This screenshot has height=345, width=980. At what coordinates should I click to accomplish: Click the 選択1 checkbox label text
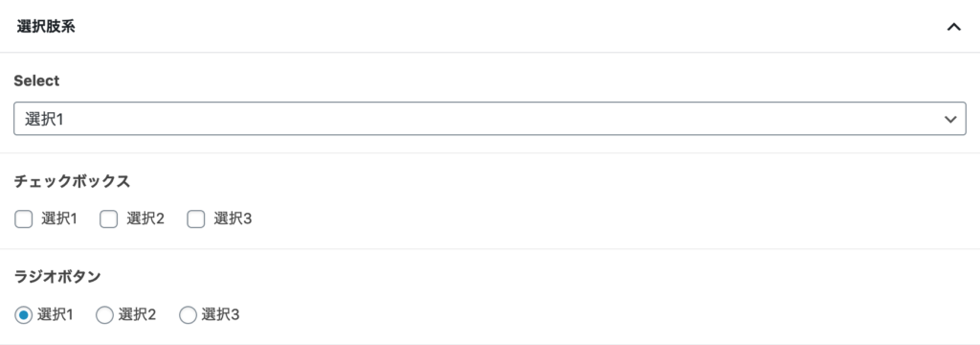(x=59, y=219)
